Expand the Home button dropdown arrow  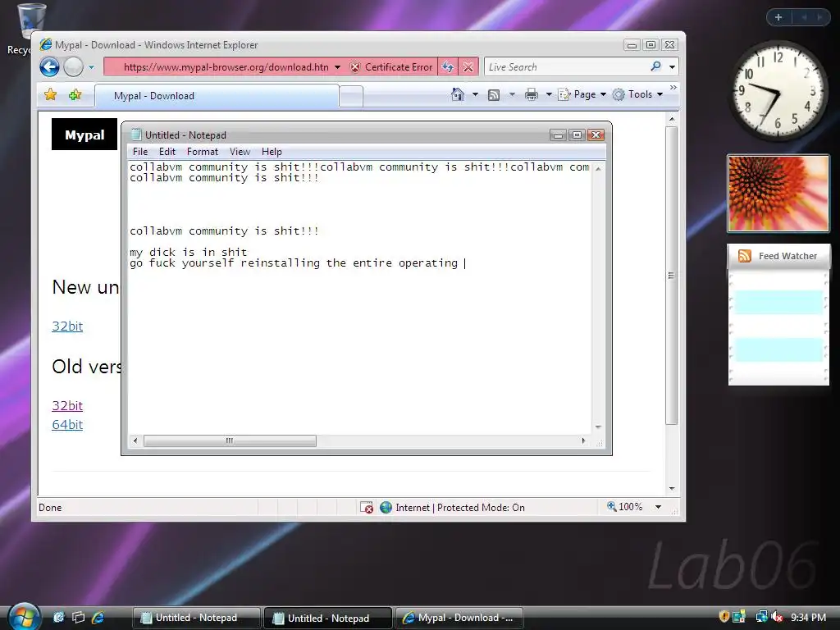475,94
